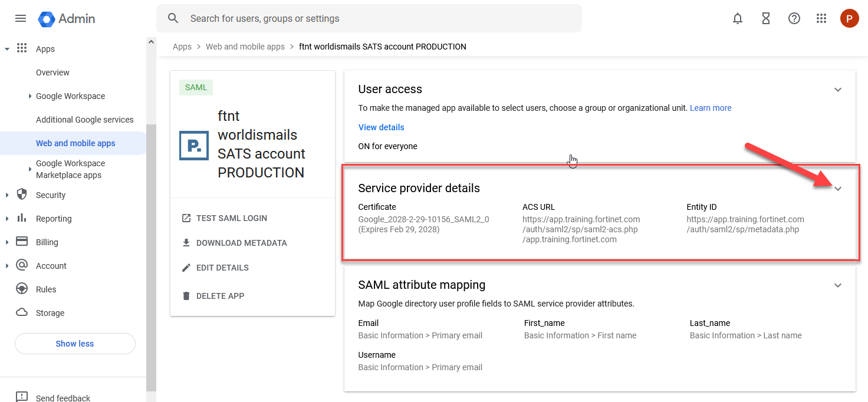Click the Send feedback icon
The image size is (868, 402).
22,397
